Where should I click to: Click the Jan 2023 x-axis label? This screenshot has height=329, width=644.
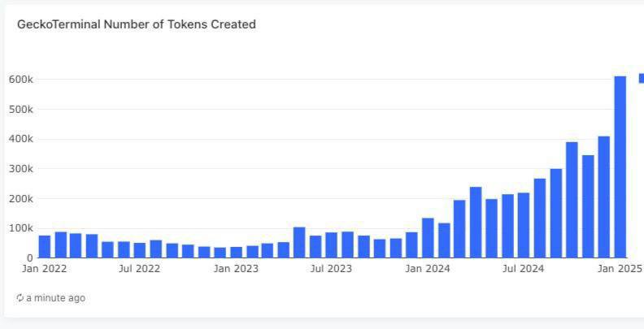pyautogui.click(x=236, y=269)
